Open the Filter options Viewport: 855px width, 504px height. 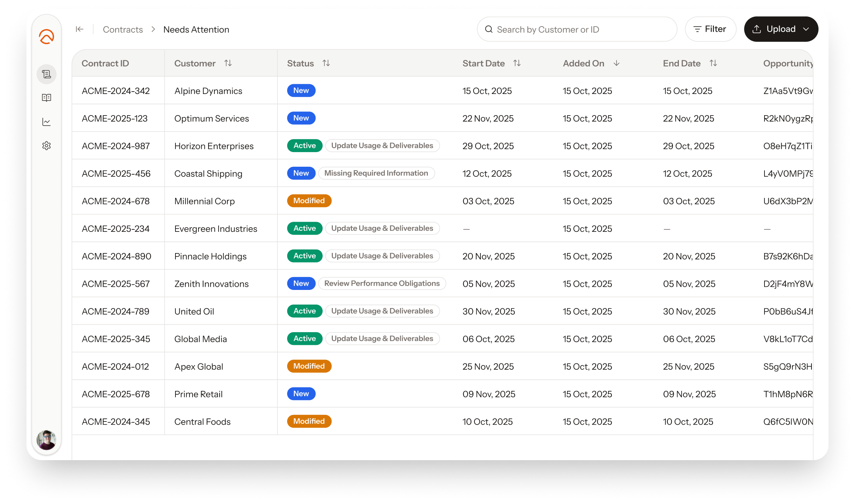click(710, 29)
